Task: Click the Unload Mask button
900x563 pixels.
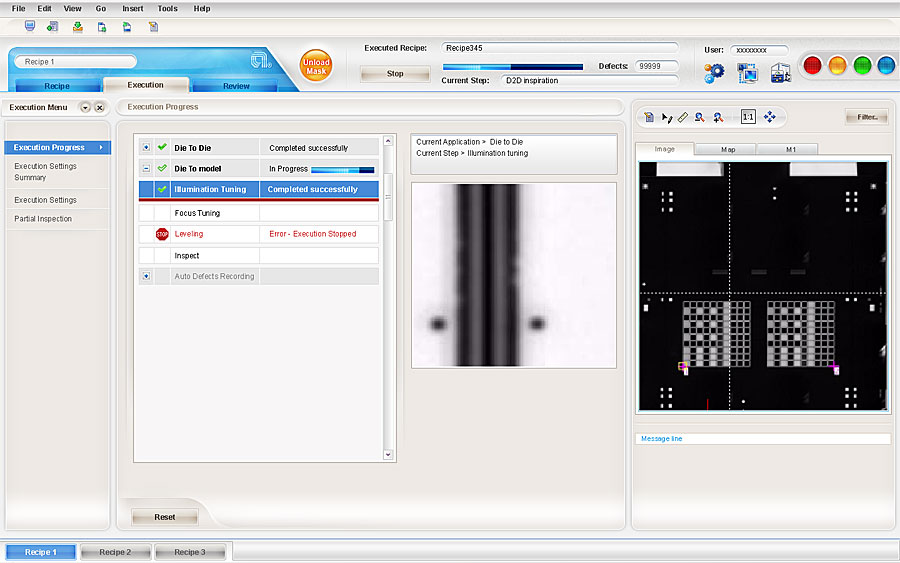Action: [316, 67]
